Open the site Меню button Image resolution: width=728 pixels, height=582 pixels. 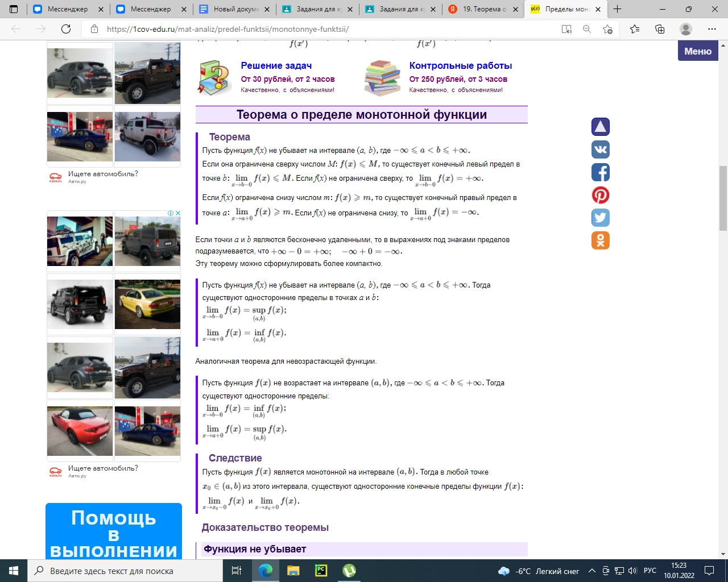click(x=698, y=51)
